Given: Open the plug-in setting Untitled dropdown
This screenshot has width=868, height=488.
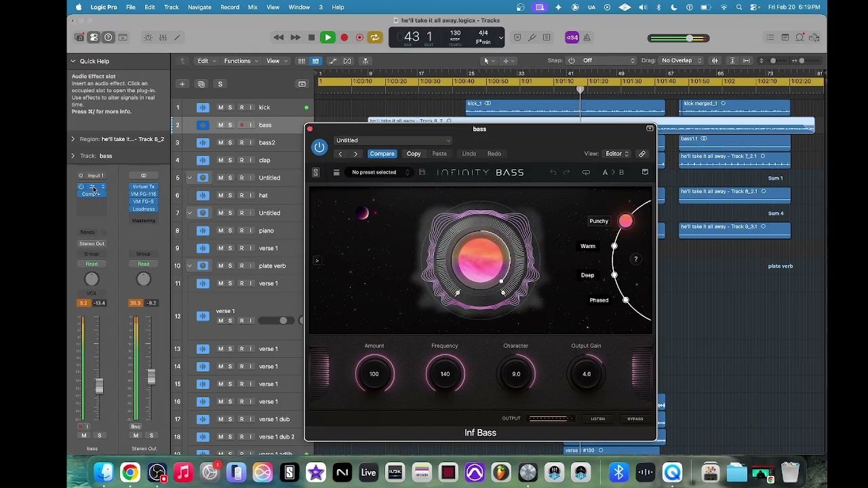Looking at the screenshot, I should (393, 140).
